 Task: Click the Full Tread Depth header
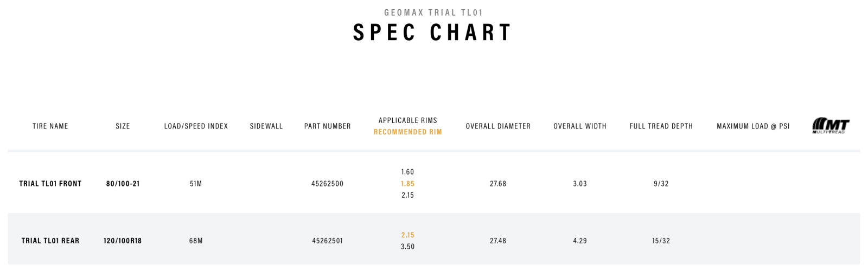tap(661, 126)
